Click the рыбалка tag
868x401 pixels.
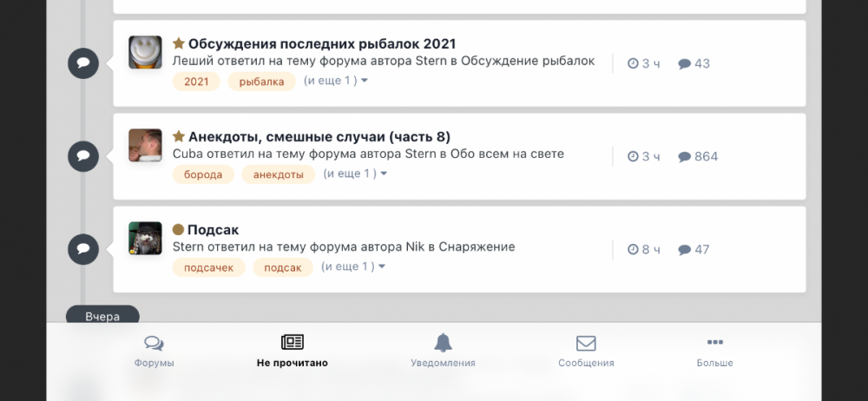[x=262, y=82]
